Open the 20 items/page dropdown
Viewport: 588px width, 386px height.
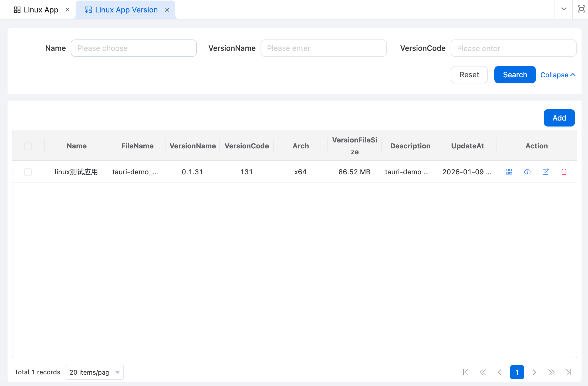tap(94, 372)
